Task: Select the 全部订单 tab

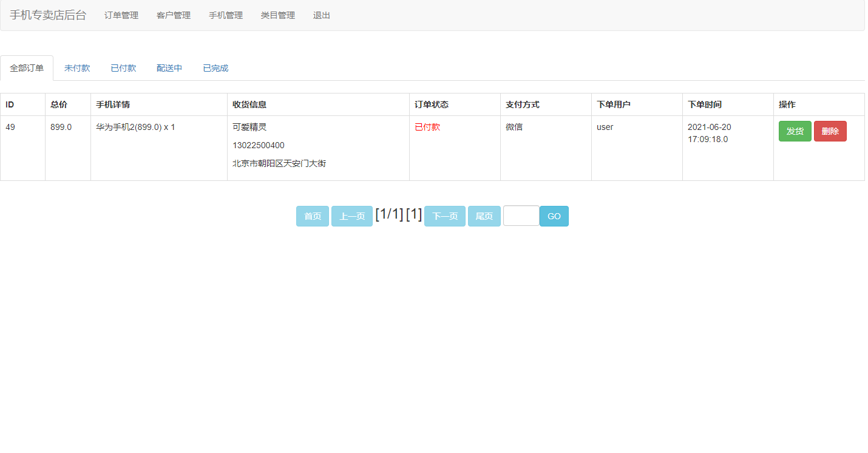Action: coord(27,67)
